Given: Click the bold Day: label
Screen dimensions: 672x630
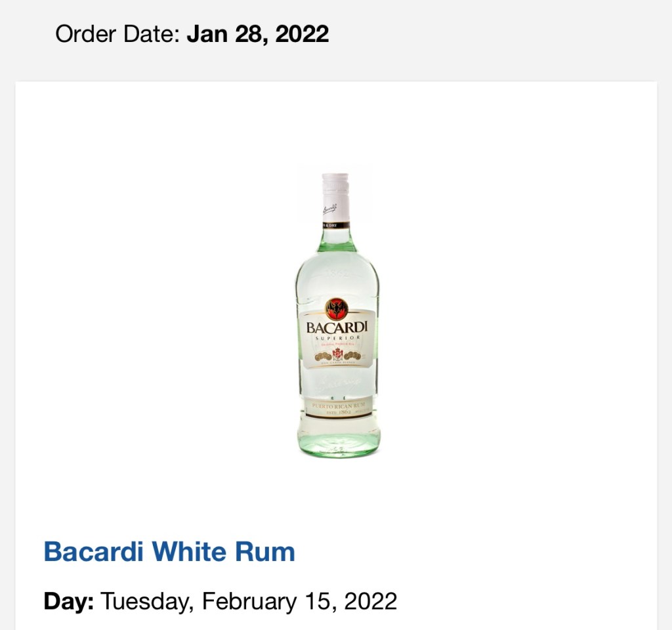Looking at the screenshot, I should point(68,601).
